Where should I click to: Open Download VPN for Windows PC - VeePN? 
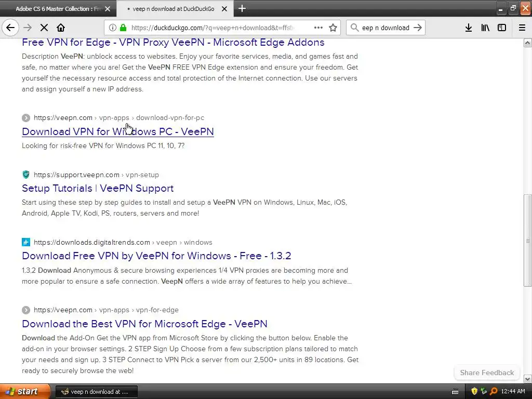pos(118,131)
